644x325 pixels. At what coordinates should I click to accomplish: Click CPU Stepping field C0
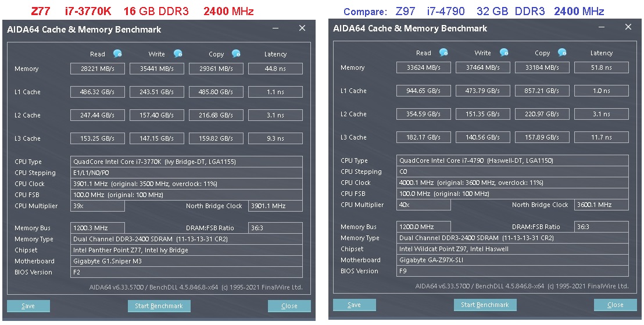pyautogui.click(x=513, y=172)
